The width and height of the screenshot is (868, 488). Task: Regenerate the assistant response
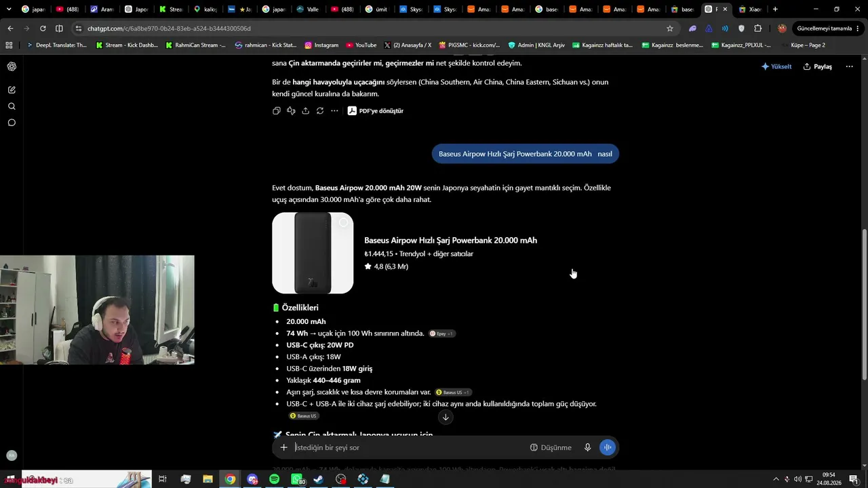click(x=320, y=110)
